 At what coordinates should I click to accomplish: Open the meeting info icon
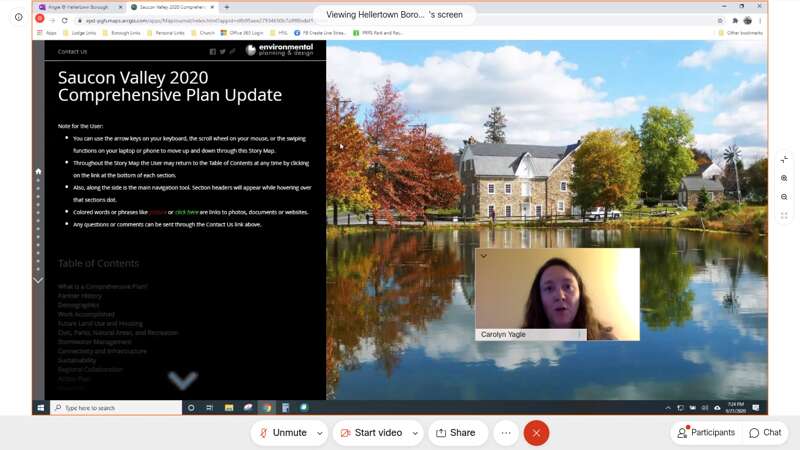[18, 17]
